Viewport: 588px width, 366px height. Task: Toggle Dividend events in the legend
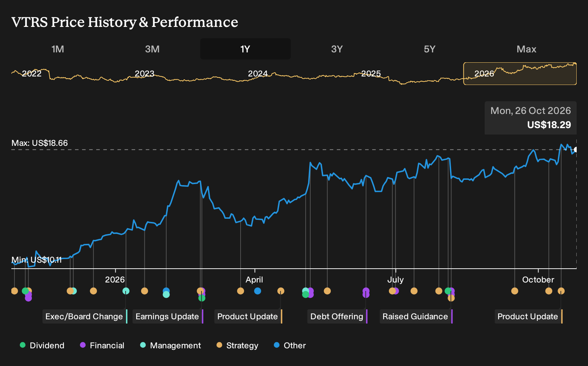(42, 345)
